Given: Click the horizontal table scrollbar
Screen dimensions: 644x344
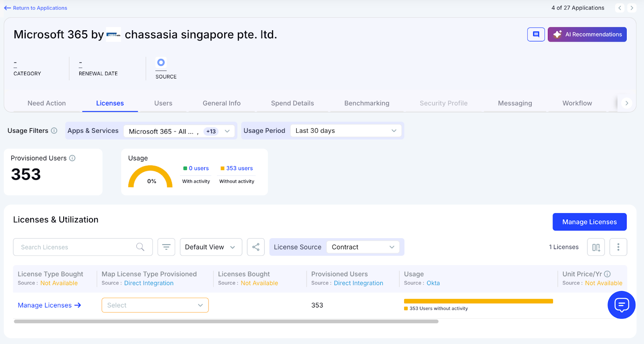Looking at the screenshot, I should [x=226, y=321].
